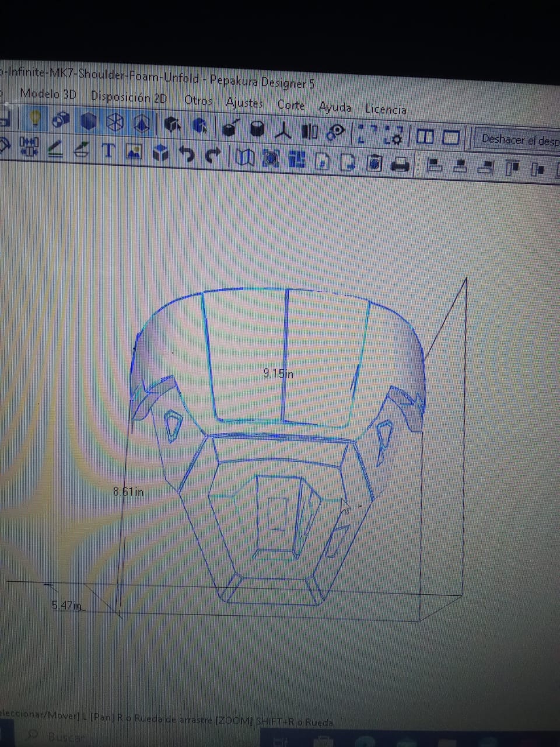Viewport: 560px width, 747px height.
Task: Click the undo arrow
Action: tap(187, 154)
